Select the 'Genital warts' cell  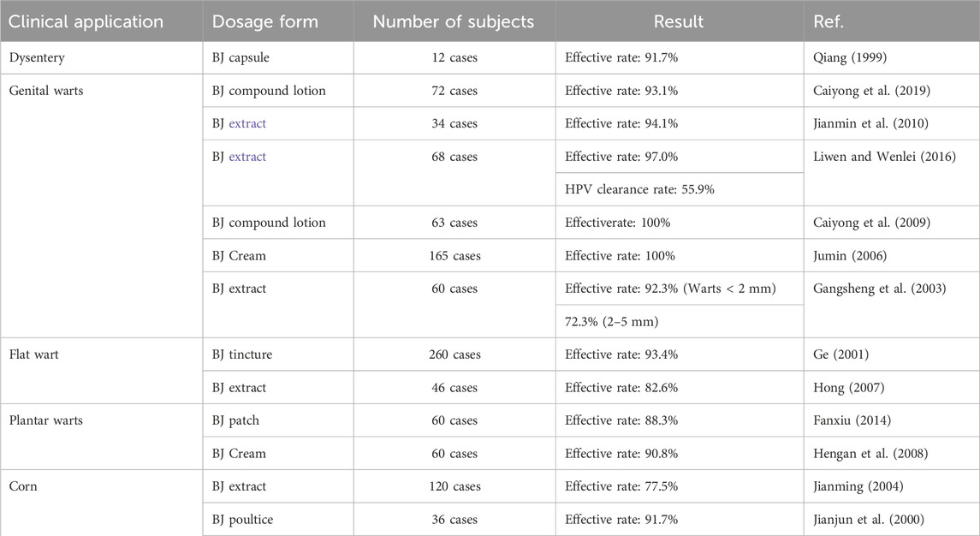pyautogui.click(x=46, y=91)
